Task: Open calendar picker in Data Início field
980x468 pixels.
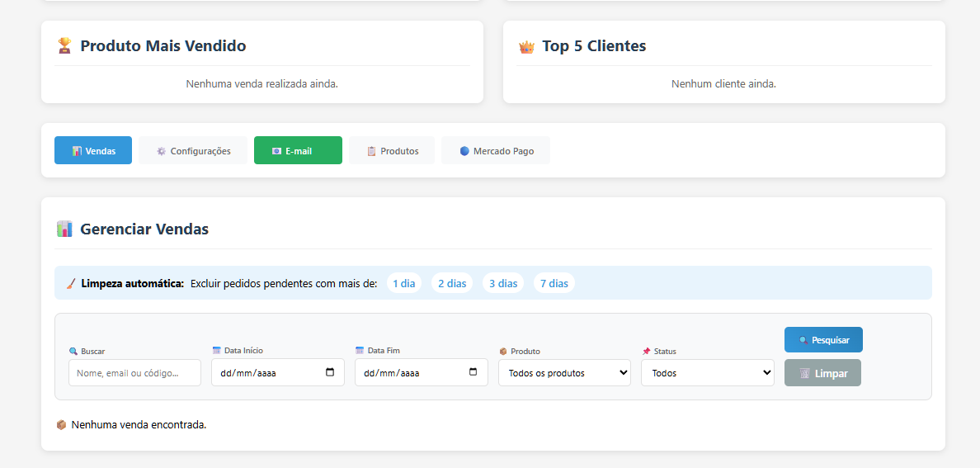Action: click(x=330, y=372)
